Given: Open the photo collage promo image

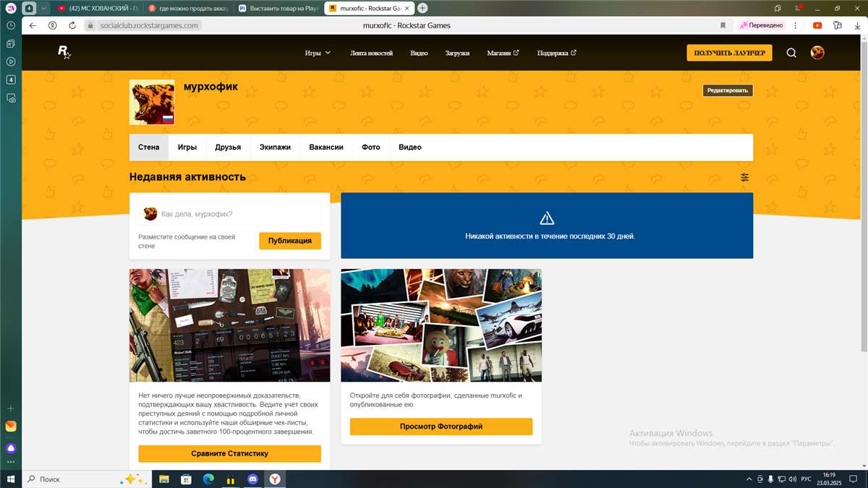Looking at the screenshot, I should point(441,325).
